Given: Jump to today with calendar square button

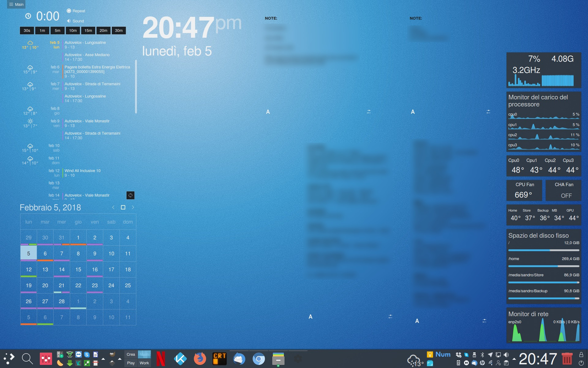Looking at the screenshot, I should coord(123,207).
